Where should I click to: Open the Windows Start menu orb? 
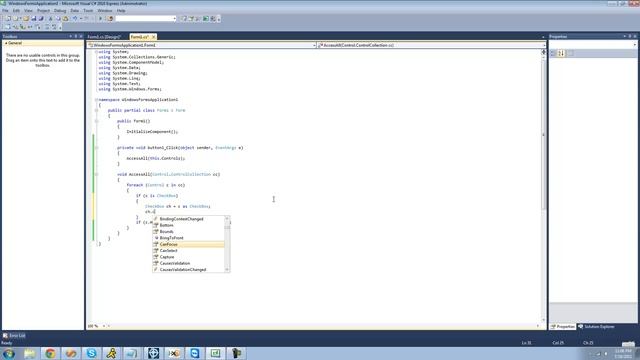pyautogui.click(x=9, y=353)
